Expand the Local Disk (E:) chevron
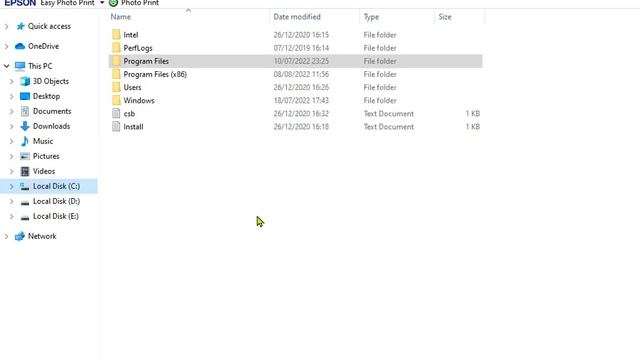 click(11, 216)
